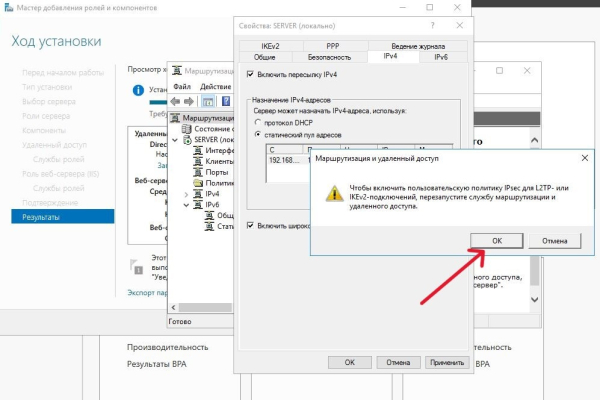Viewport: 600px width, 400px height.
Task: Click the forward arrow in the console toolbar
Action: point(189,101)
